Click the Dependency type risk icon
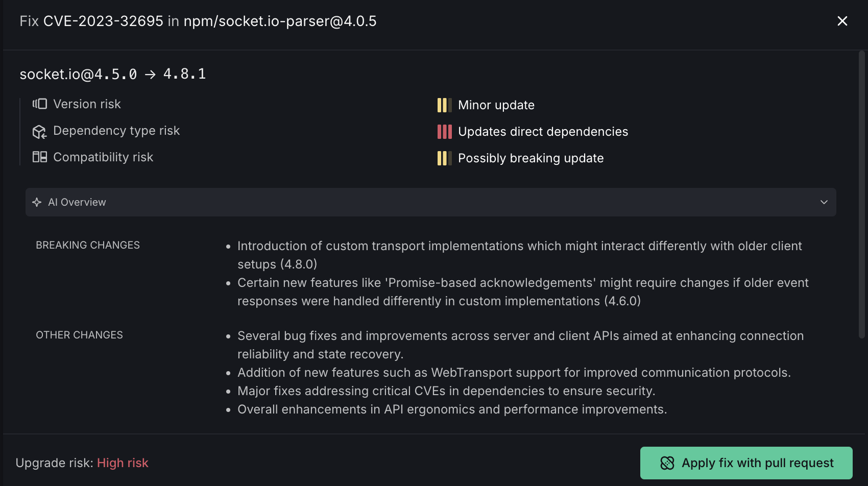868x486 pixels. point(39,132)
